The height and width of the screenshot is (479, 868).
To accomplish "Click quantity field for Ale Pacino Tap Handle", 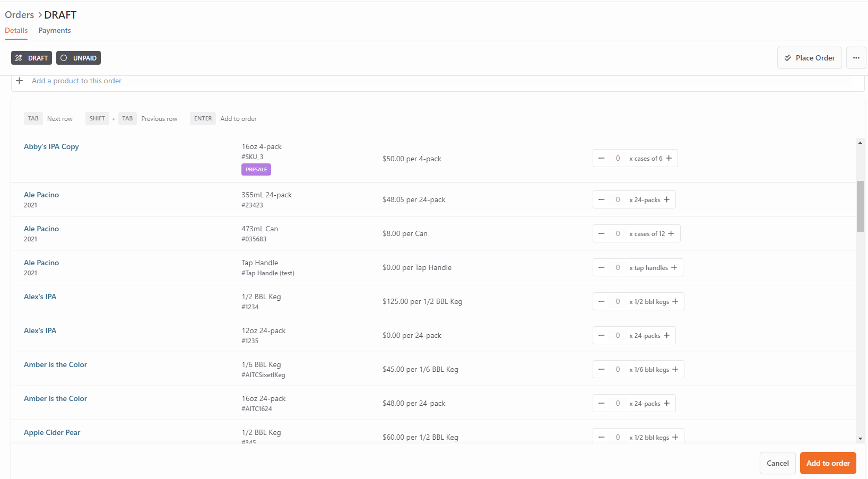I will (x=618, y=267).
